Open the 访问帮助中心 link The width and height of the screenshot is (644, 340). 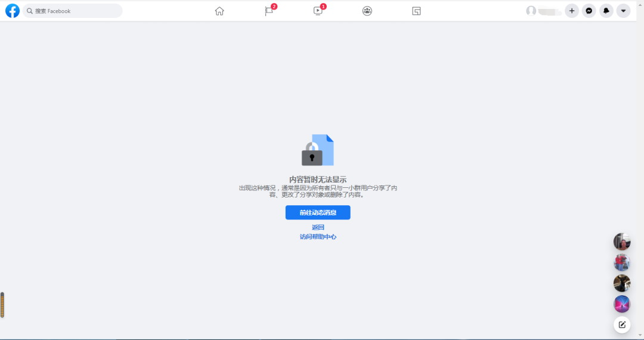[318, 237]
